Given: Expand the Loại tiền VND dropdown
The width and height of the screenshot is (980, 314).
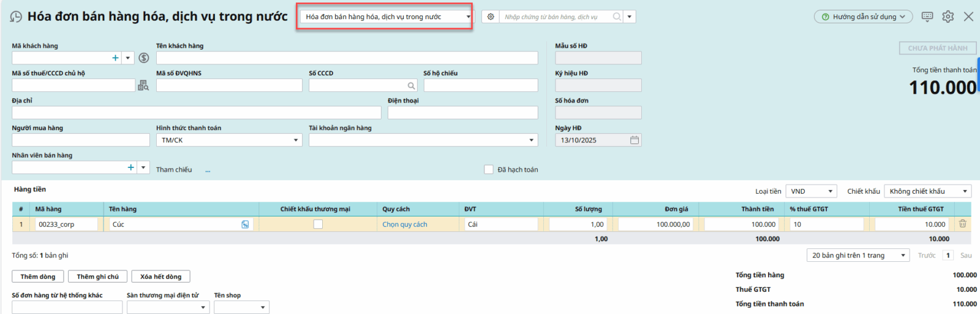Looking at the screenshot, I should coord(830,191).
